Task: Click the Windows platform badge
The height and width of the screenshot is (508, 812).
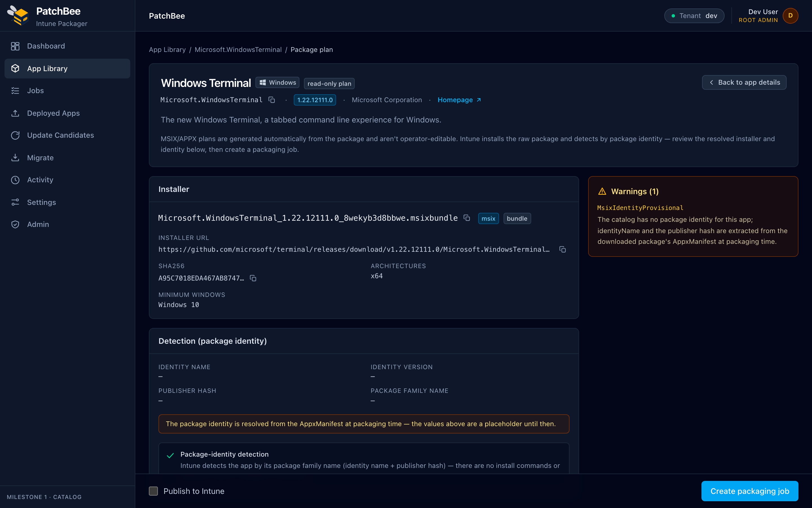Action: 277,83
